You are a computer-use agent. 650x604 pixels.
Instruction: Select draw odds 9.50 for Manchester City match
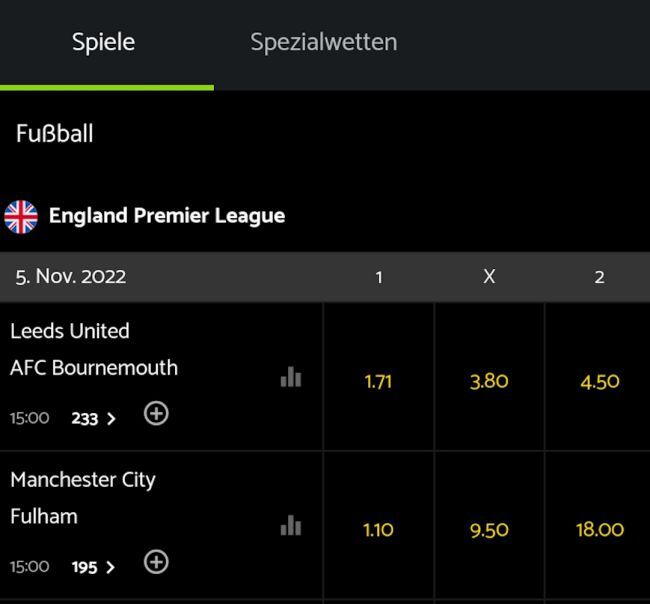(489, 530)
